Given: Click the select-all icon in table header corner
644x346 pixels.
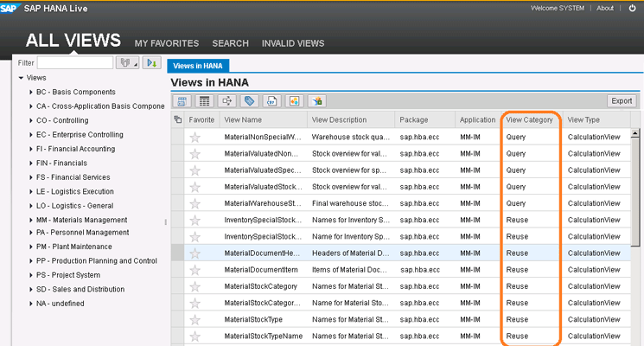Looking at the screenshot, I should pyautogui.click(x=177, y=119).
